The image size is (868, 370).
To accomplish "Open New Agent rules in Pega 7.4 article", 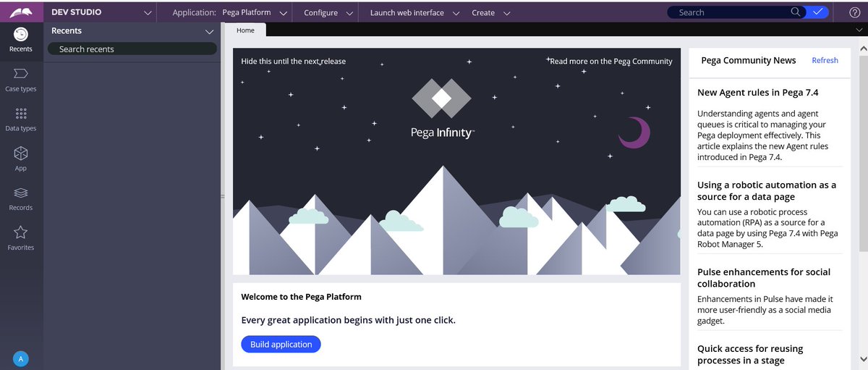I will (x=758, y=93).
